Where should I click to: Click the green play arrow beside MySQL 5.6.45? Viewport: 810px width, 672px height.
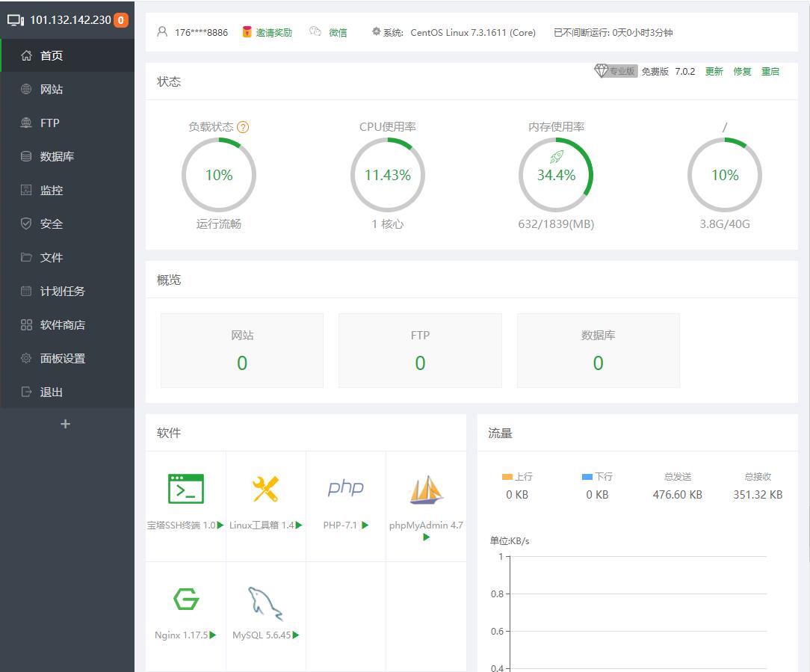coord(296,635)
